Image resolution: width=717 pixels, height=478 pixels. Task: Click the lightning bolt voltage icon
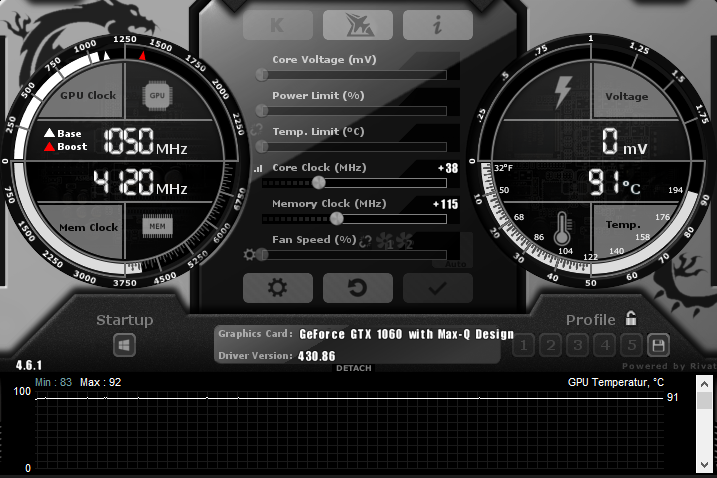(563, 92)
